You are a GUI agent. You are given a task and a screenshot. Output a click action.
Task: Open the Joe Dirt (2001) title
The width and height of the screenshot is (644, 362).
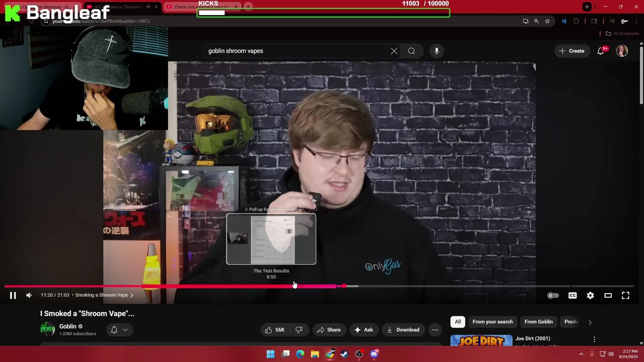pos(533,338)
